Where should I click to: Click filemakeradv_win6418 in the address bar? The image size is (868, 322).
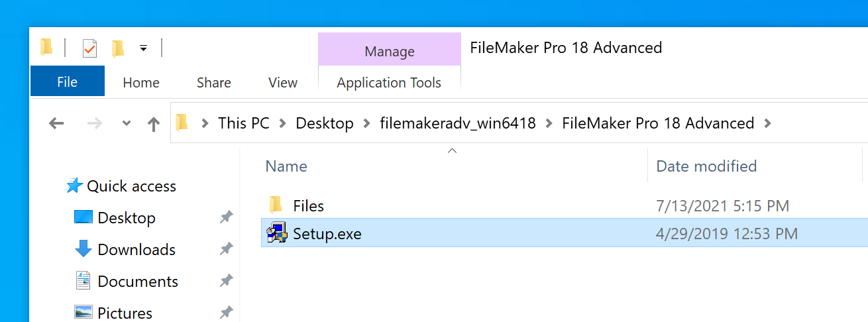click(x=457, y=123)
